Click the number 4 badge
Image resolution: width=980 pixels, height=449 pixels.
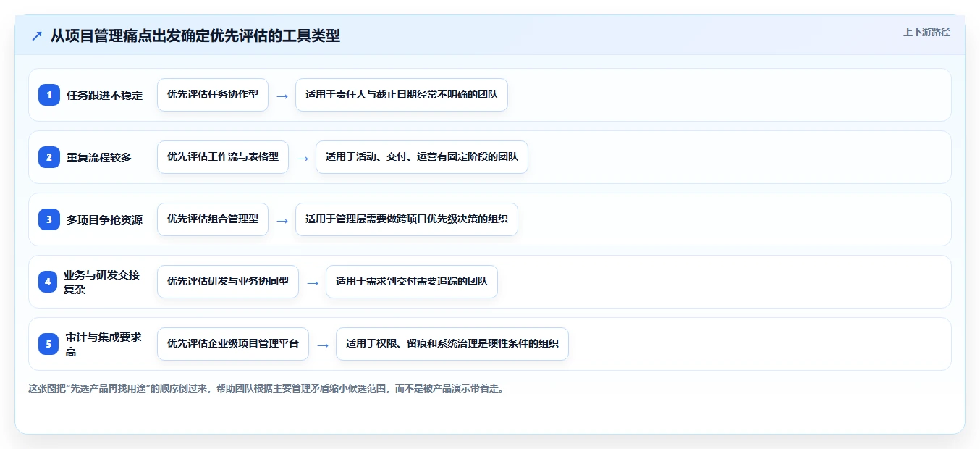(48, 282)
